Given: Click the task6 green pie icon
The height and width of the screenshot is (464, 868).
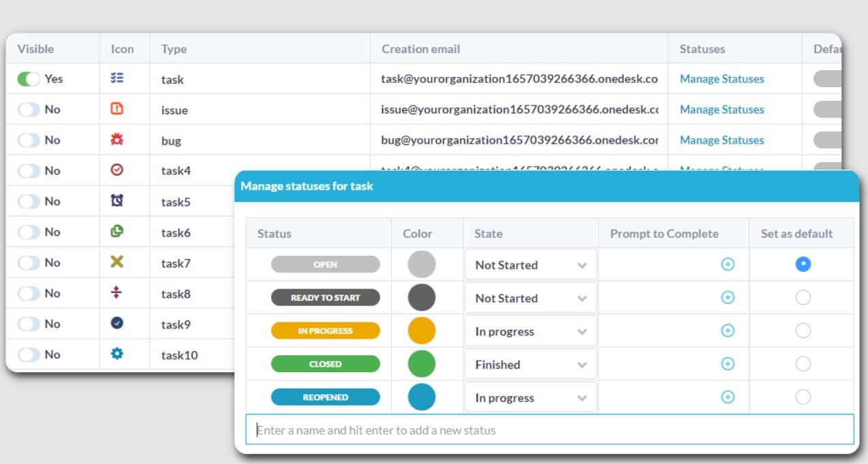Looking at the screenshot, I should click(116, 231).
